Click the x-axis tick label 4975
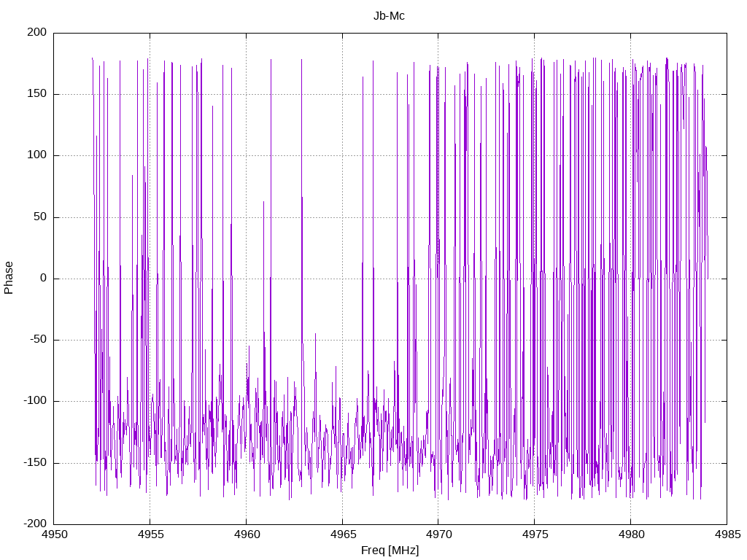This screenshot has width=747, height=560. (535, 534)
